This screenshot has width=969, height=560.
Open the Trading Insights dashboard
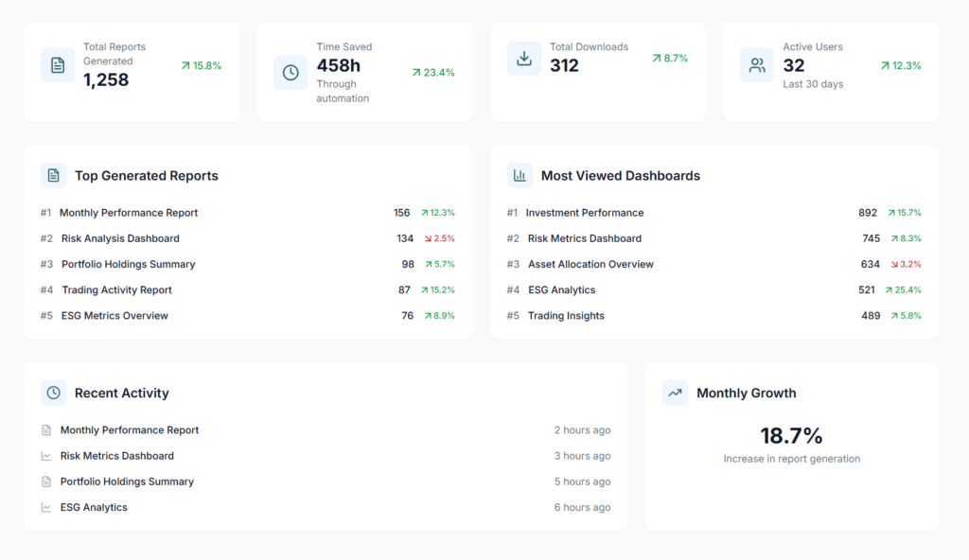566,316
